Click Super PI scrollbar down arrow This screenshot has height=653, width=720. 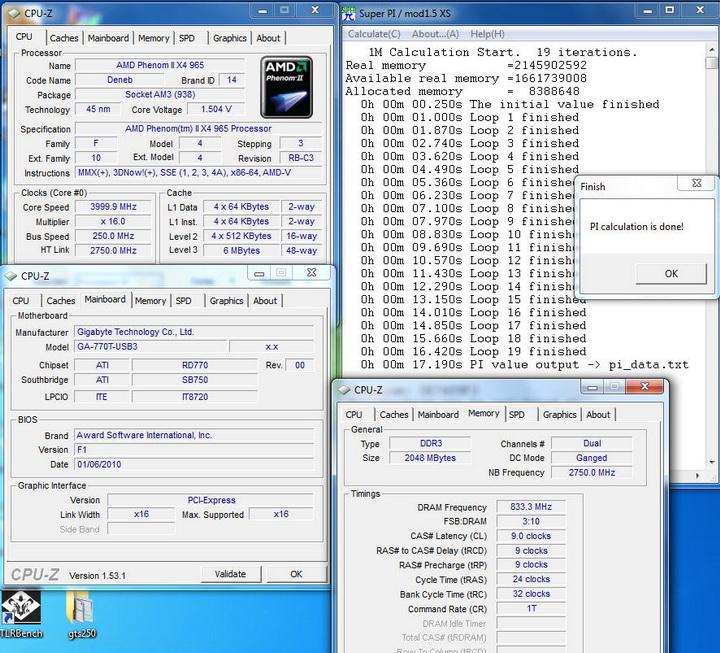(712, 462)
